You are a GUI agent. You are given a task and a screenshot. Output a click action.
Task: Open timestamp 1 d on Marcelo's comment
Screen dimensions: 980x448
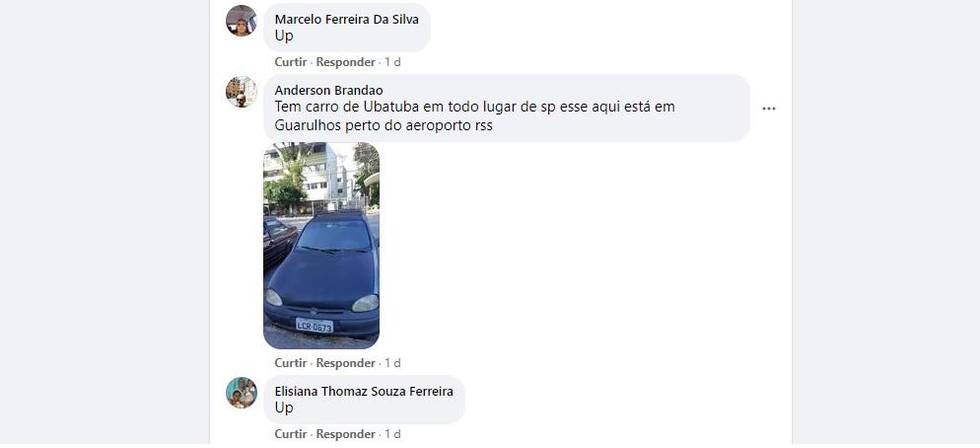(392, 62)
